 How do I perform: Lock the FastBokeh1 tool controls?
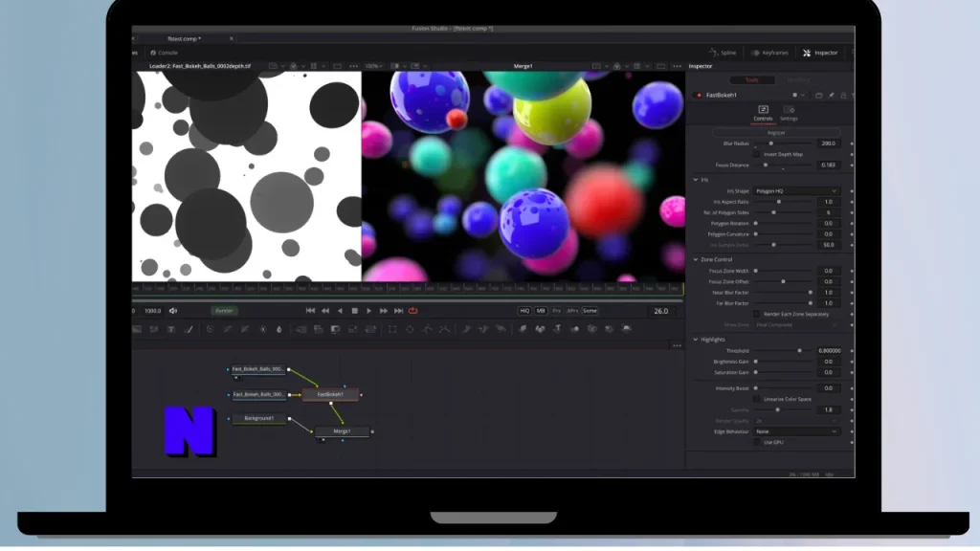click(x=843, y=96)
